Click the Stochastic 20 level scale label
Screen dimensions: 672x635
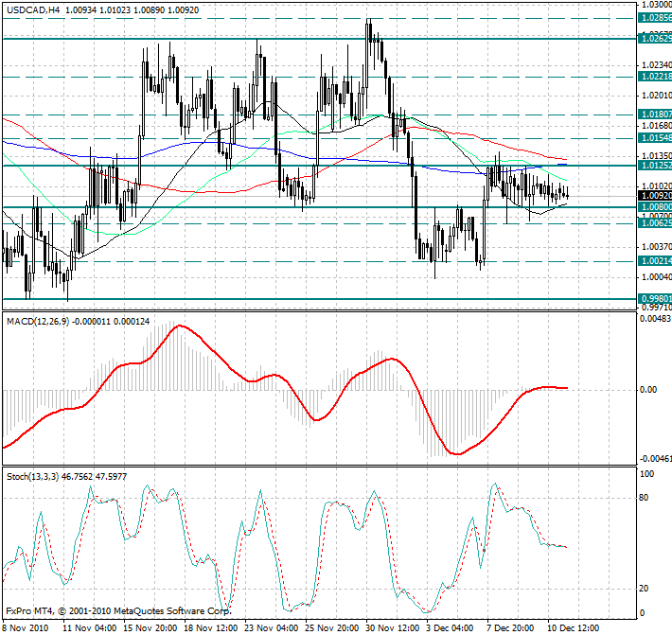tap(645, 588)
